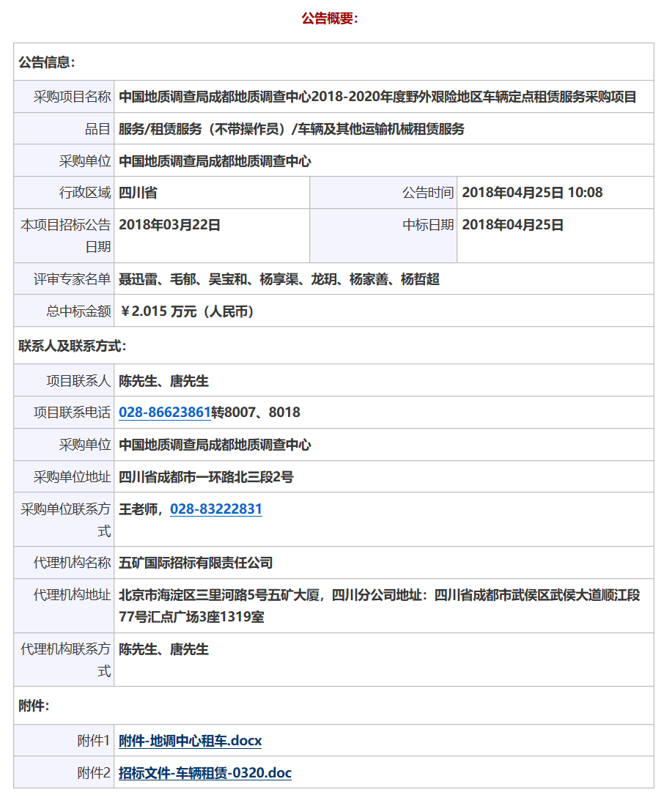Select the 品目 value 服务/租赁服务
672x798 pixels.
[292, 129]
